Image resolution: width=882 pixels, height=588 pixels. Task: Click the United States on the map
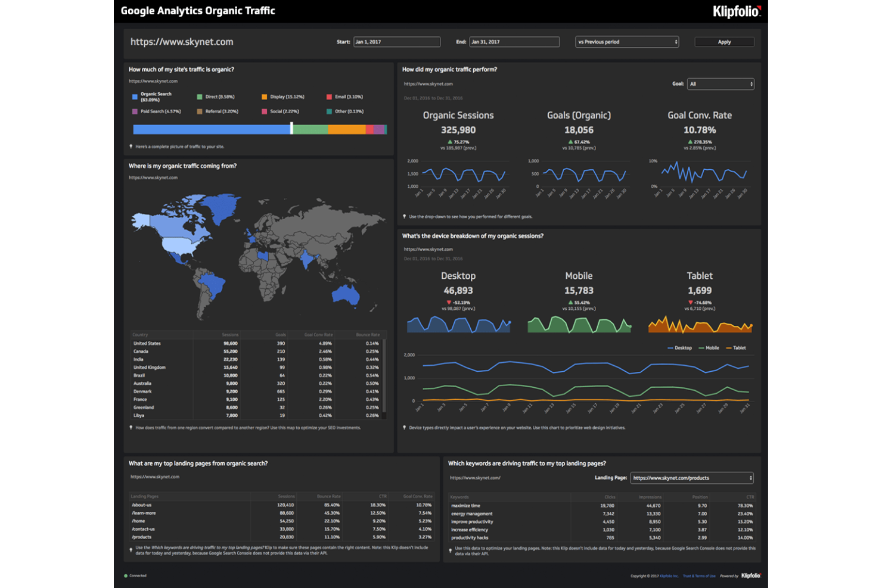pyautogui.click(x=181, y=245)
